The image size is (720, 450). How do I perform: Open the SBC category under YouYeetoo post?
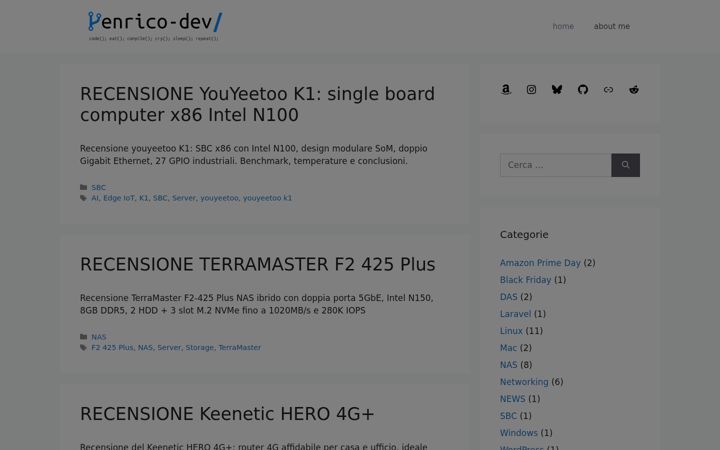point(98,187)
